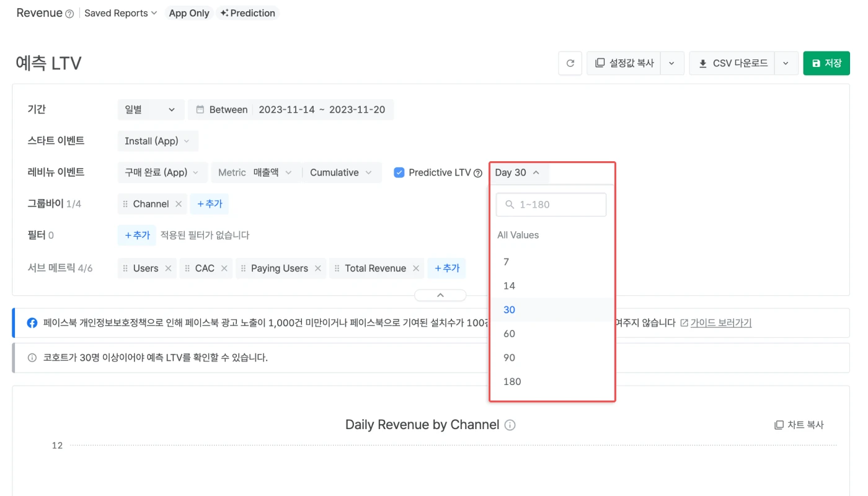
Task: Open the 일별 granularity dropdown
Action: click(151, 110)
